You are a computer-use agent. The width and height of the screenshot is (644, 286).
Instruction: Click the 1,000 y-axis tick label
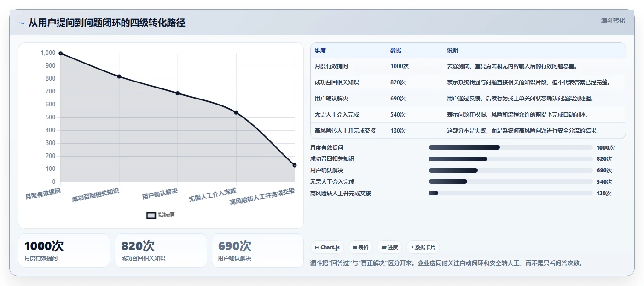(x=48, y=53)
